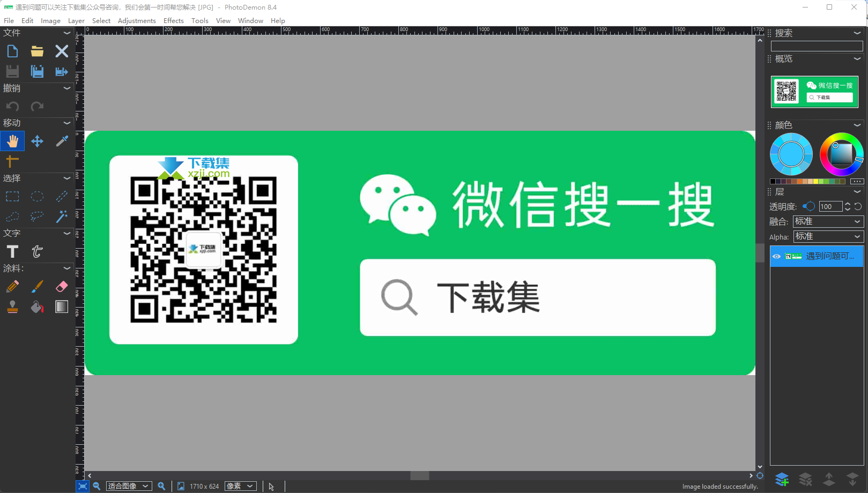
Task: Move the layer down
Action: [x=852, y=479]
